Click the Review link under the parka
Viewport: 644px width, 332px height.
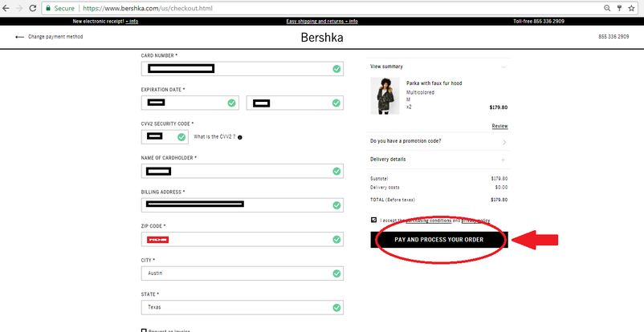(x=499, y=126)
